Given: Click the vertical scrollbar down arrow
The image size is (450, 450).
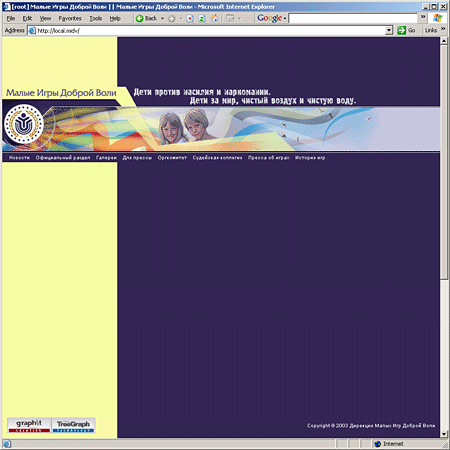Looking at the screenshot, I should coord(444,434).
